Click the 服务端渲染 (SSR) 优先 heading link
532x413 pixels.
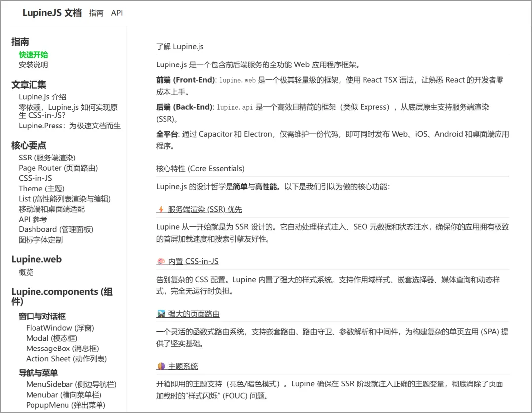[205, 209]
